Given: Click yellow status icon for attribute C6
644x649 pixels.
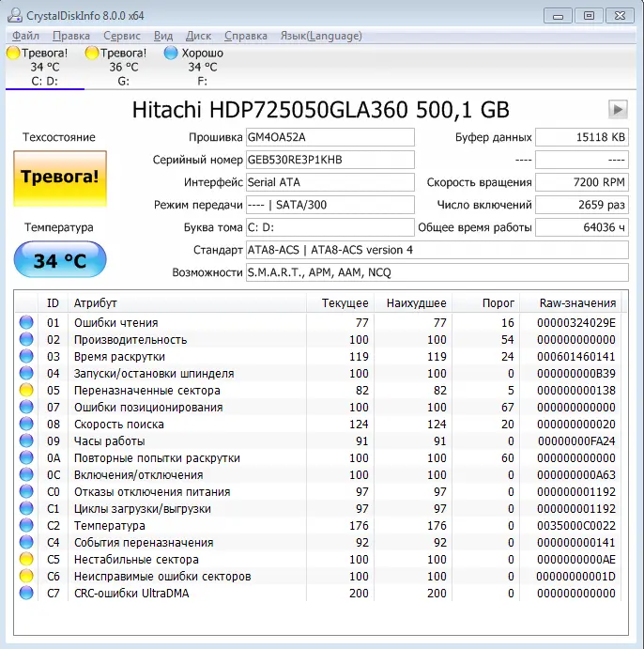Looking at the screenshot, I should [x=26, y=576].
